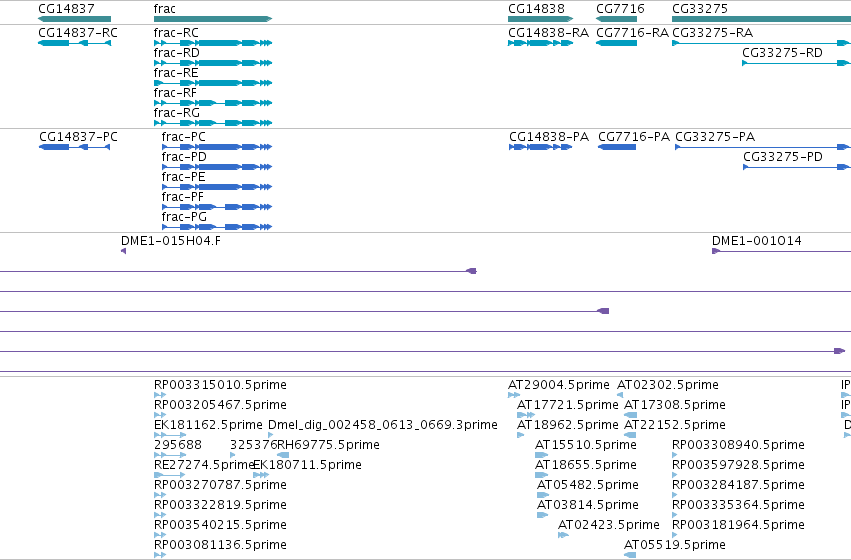Image resolution: width=851 pixels, height=560 pixels.
Task: Select RP003205467.5prime EST
Action: click(220, 405)
